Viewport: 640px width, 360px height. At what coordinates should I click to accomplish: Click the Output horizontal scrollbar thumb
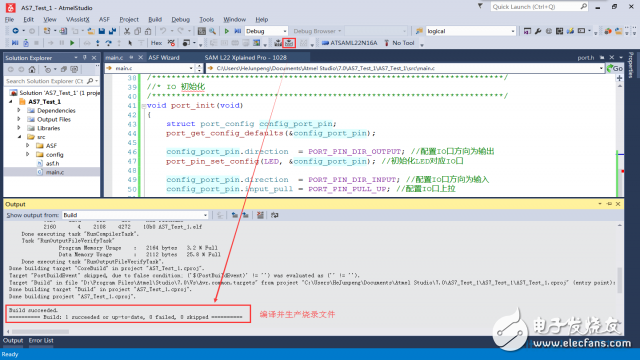click(x=40, y=331)
